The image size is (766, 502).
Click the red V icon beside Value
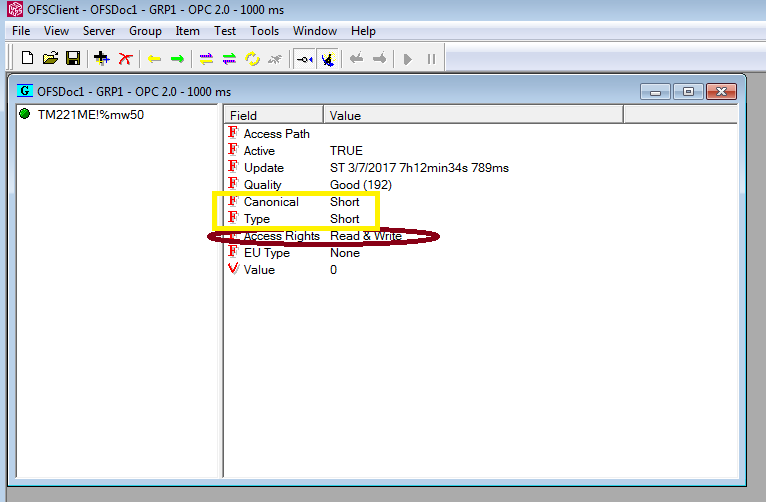coord(234,269)
